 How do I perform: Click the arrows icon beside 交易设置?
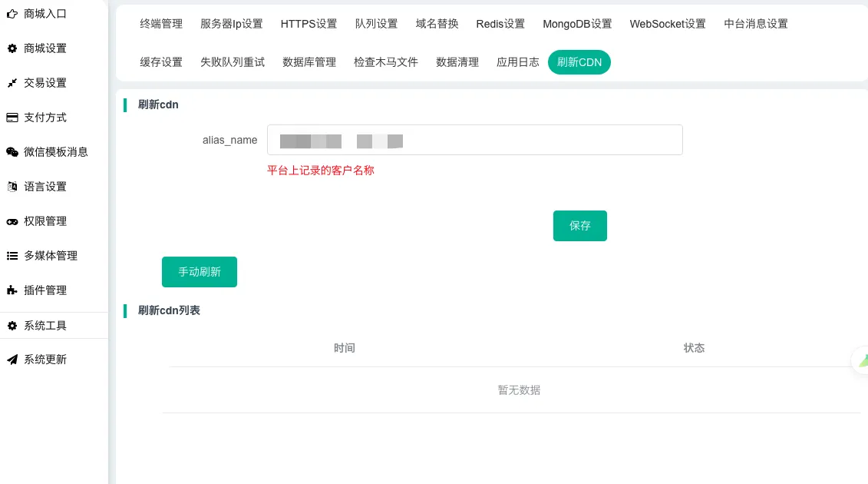coord(12,83)
